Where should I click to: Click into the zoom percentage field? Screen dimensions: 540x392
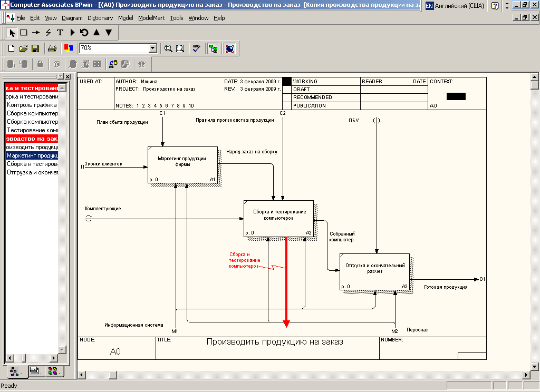pyautogui.click(x=114, y=48)
